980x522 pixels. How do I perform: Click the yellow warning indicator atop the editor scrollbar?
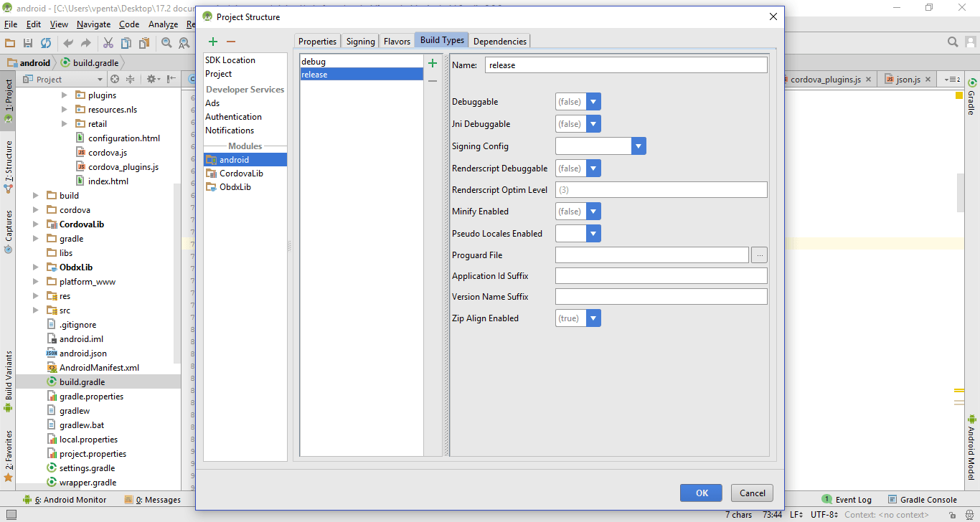[x=959, y=95]
